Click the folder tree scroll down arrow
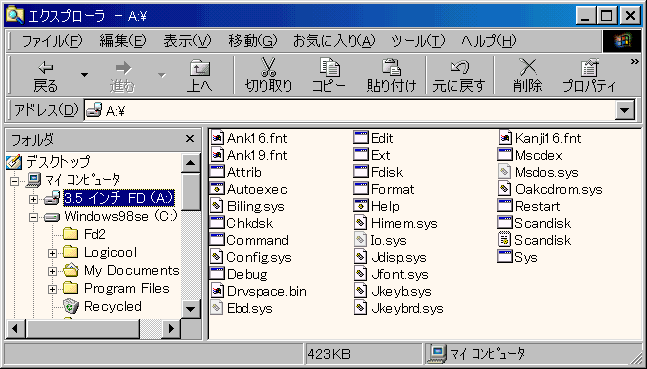 coord(191,308)
